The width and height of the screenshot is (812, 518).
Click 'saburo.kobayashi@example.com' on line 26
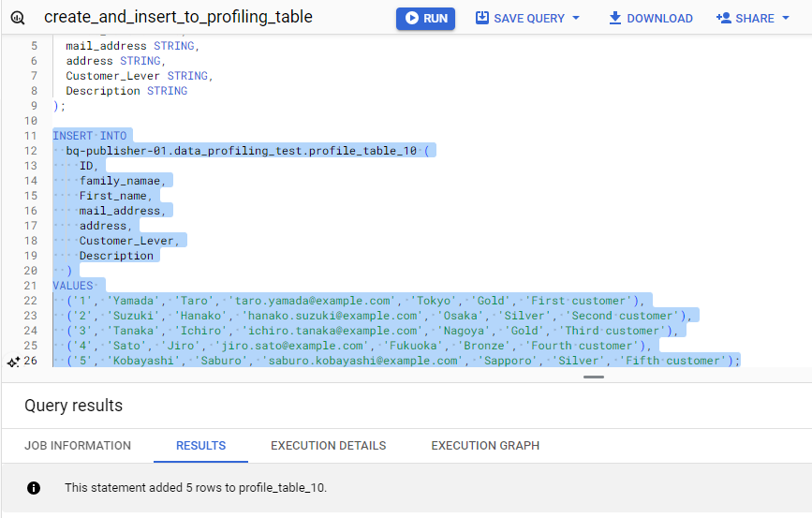[x=363, y=361]
